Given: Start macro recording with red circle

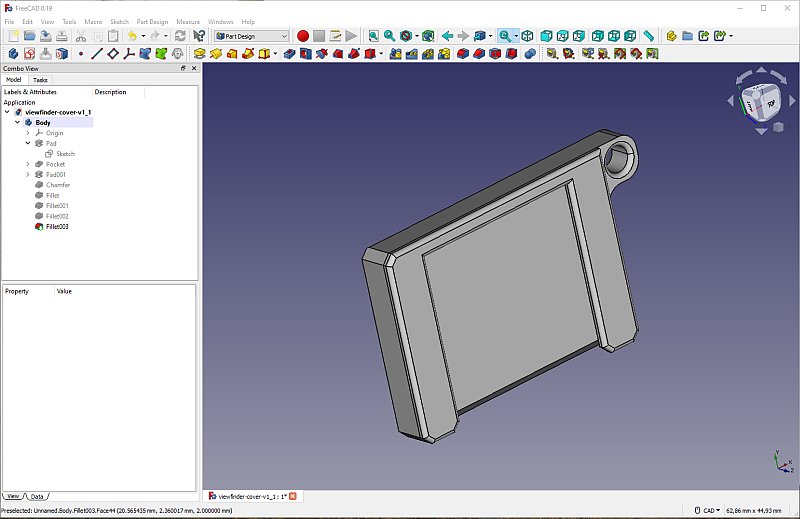Looking at the screenshot, I should (x=303, y=36).
